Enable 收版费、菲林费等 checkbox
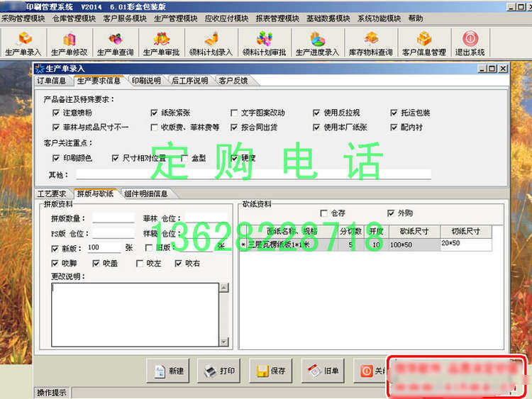532x399 pixels. tap(154, 128)
